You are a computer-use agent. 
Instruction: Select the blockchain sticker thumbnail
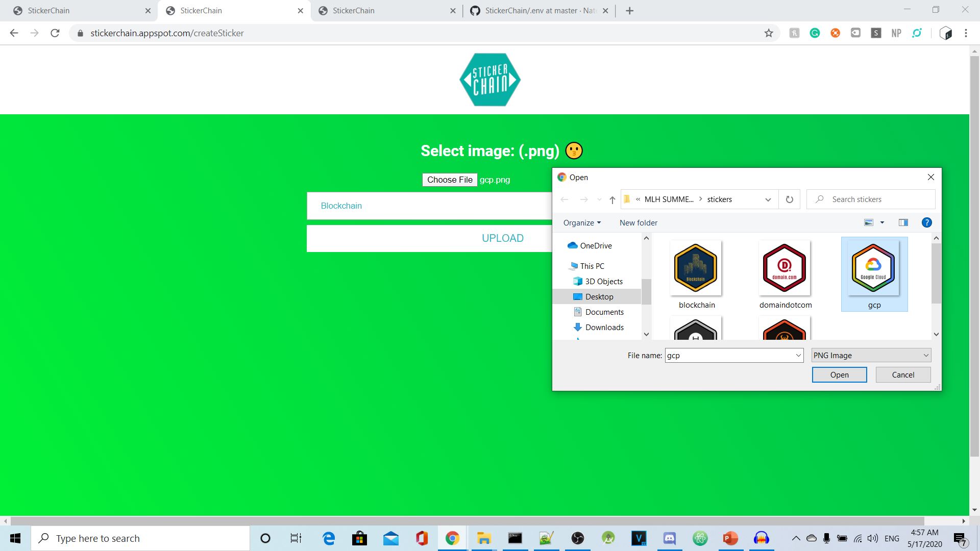pos(696,268)
